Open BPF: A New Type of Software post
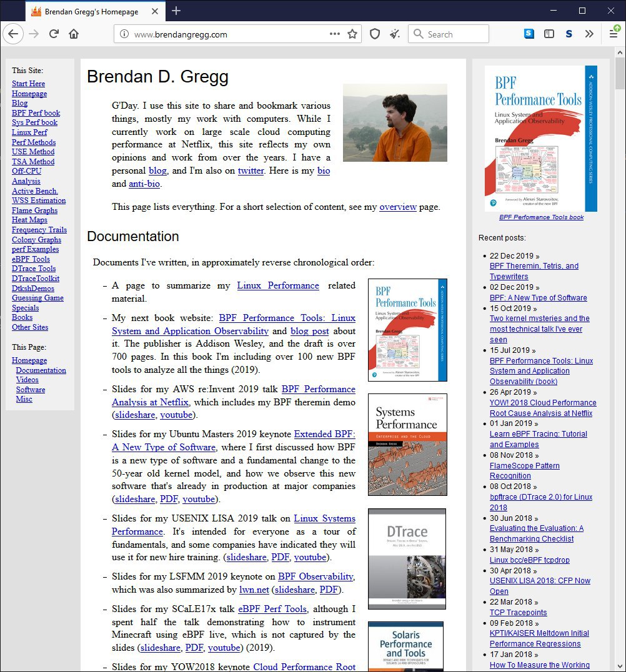Image resolution: width=626 pixels, height=672 pixels. 538,297
